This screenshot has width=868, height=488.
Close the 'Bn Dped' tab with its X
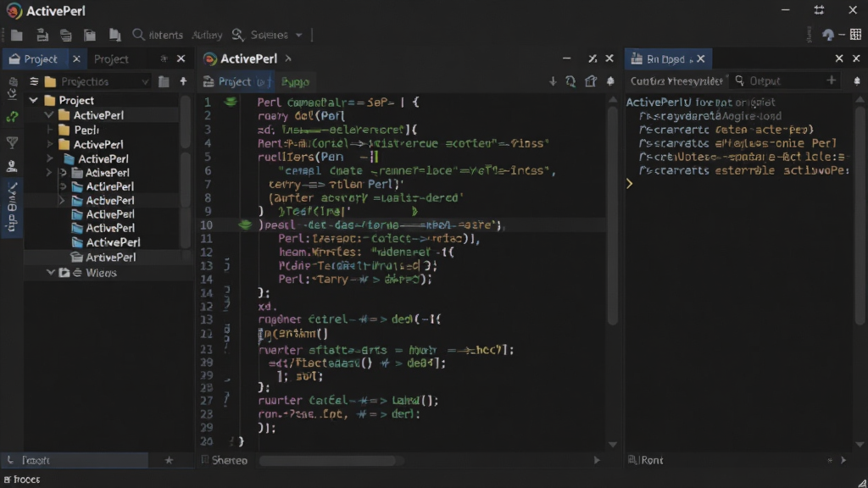pyautogui.click(x=701, y=58)
